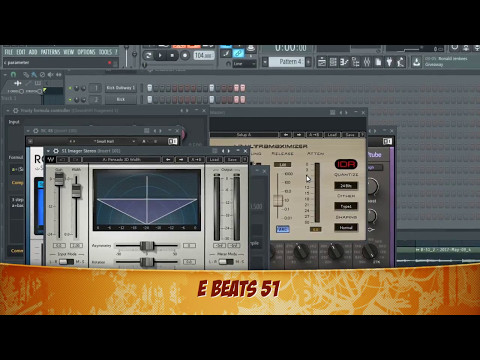Toggle Kick Dollaway 1 channel mute LED
The width and height of the screenshot is (480, 360).
tap(70, 88)
